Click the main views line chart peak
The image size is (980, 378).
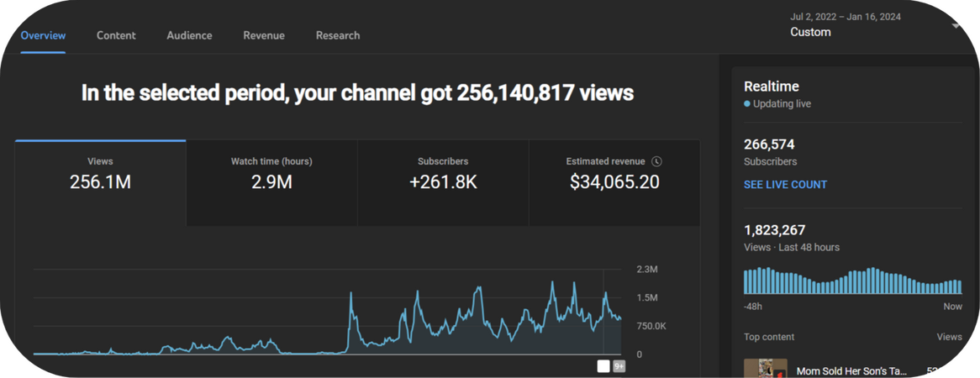click(552, 283)
